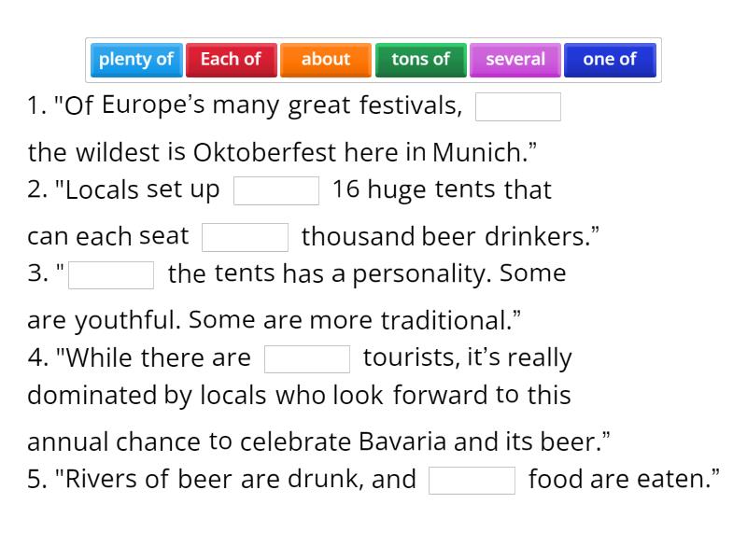The image size is (747, 560).
Task: Click the blank after 'great festivals,'
Action: point(518,107)
